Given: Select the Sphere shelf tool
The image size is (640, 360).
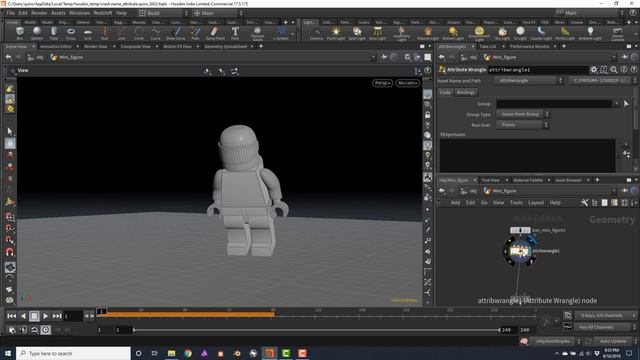Looking at the screenshot, I should click(37, 33).
